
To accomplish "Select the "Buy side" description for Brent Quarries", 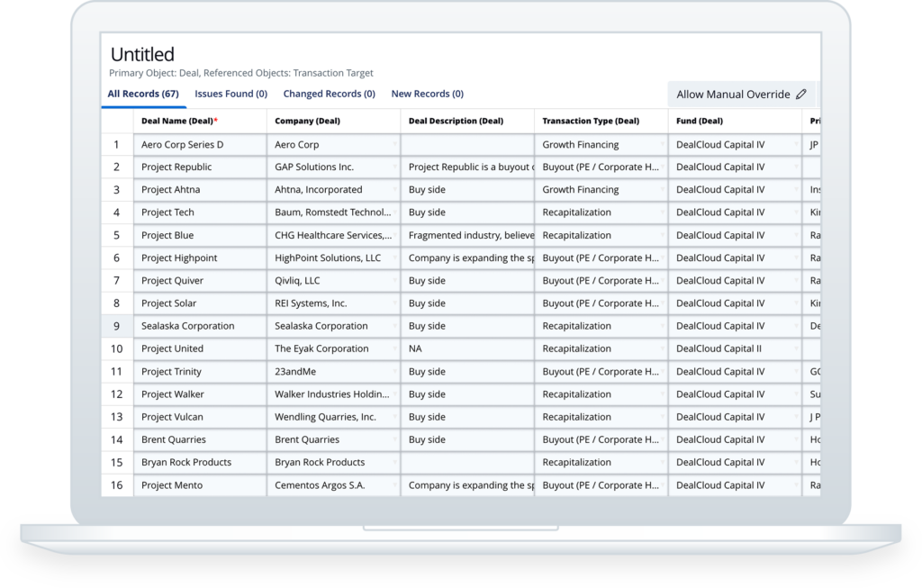I will [x=467, y=439].
